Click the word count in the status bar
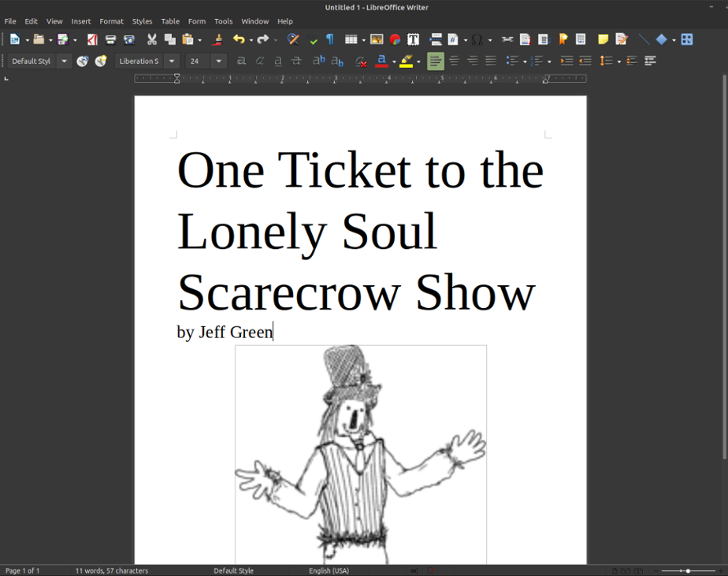The width and height of the screenshot is (728, 576). click(110, 570)
